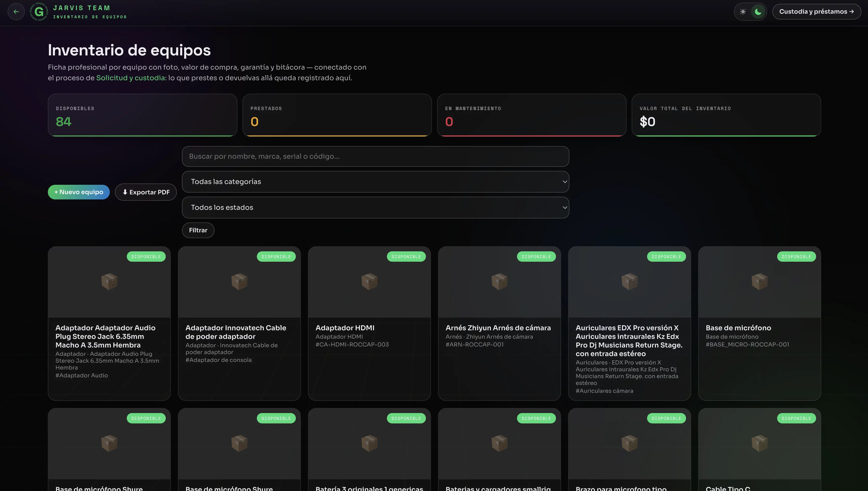Click code #BASE_MICRO-ROCCAP-001
The image size is (868, 491).
click(x=747, y=345)
